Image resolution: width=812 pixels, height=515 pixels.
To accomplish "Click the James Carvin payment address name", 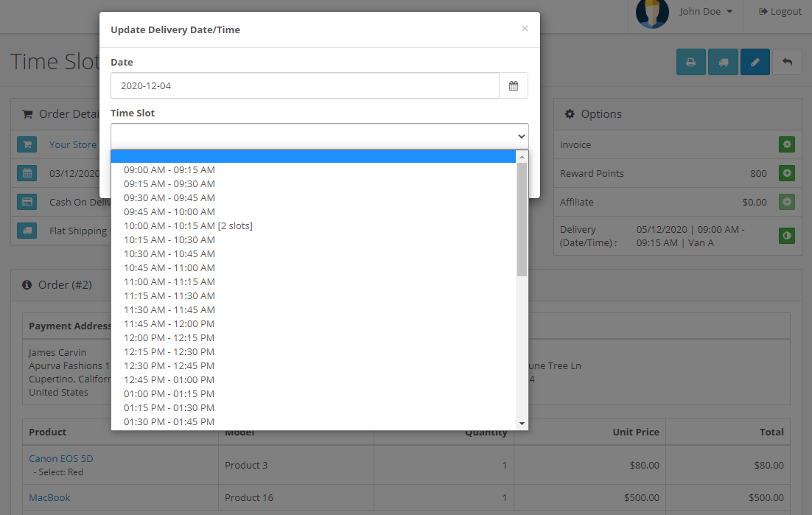I will pos(57,352).
